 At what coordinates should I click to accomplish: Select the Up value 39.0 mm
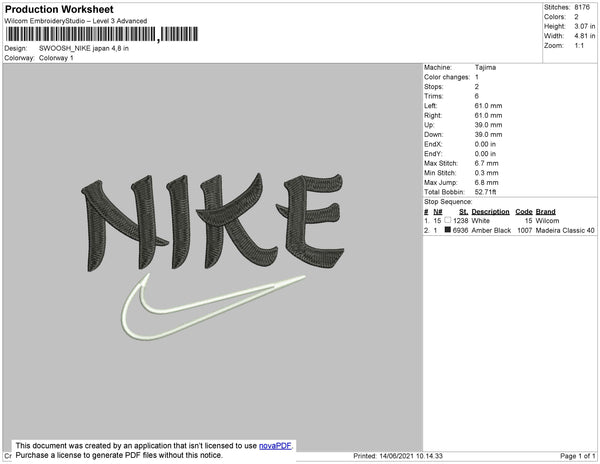tap(488, 125)
